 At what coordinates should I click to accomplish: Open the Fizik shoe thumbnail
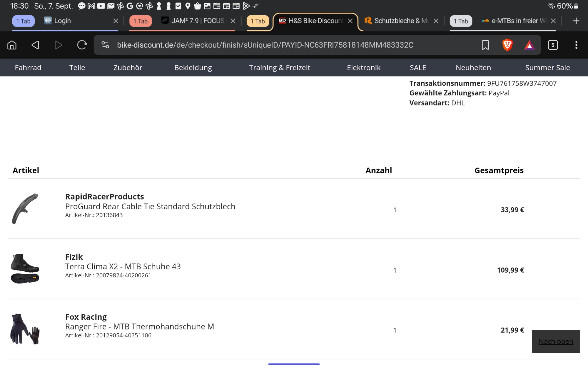pyautogui.click(x=25, y=269)
